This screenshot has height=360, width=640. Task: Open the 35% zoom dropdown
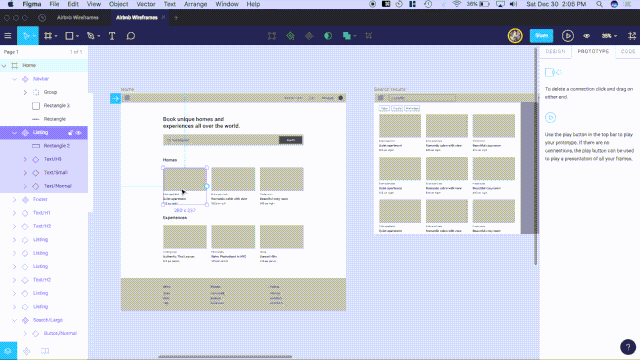coord(609,36)
